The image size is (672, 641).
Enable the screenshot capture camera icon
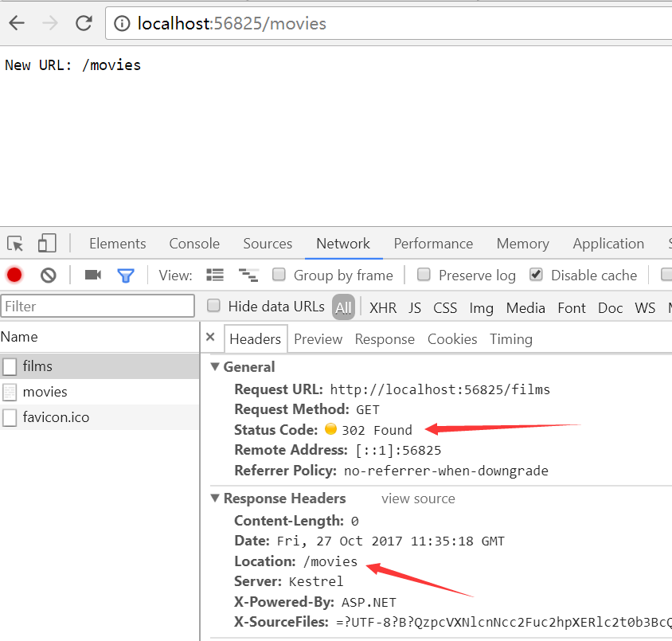(x=92, y=274)
